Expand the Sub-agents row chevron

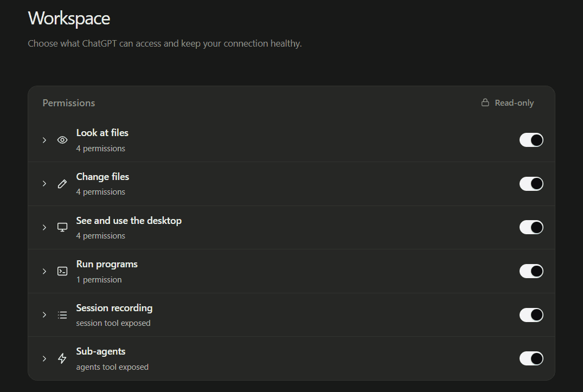pyautogui.click(x=44, y=358)
